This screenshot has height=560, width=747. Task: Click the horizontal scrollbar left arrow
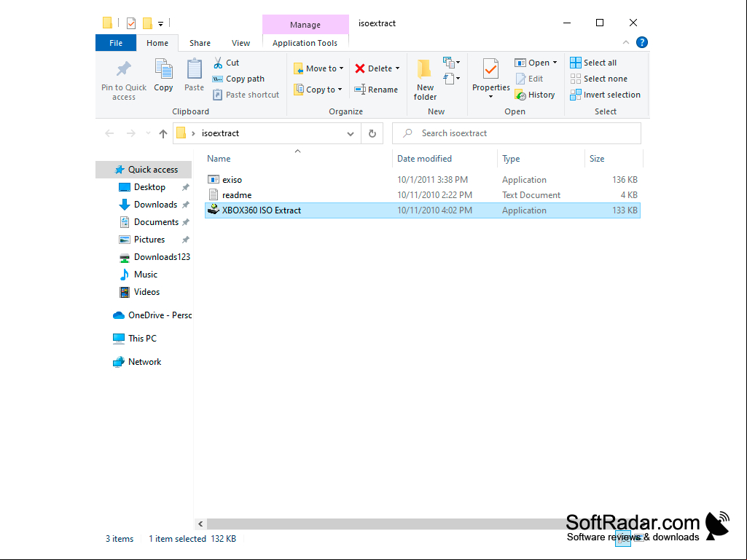[x=200, y=524]
